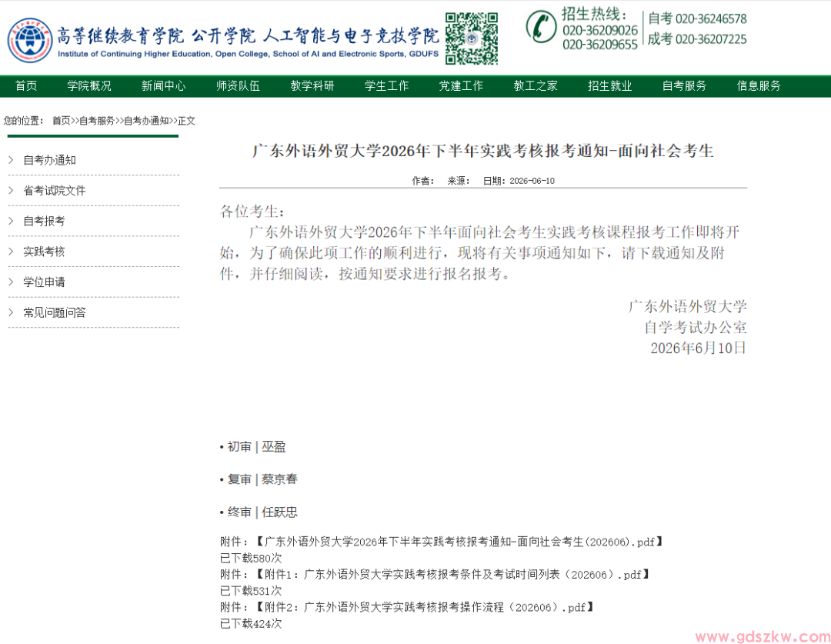
Task: Go to 自考服务 in the breadcrumb
Action: 96,121
